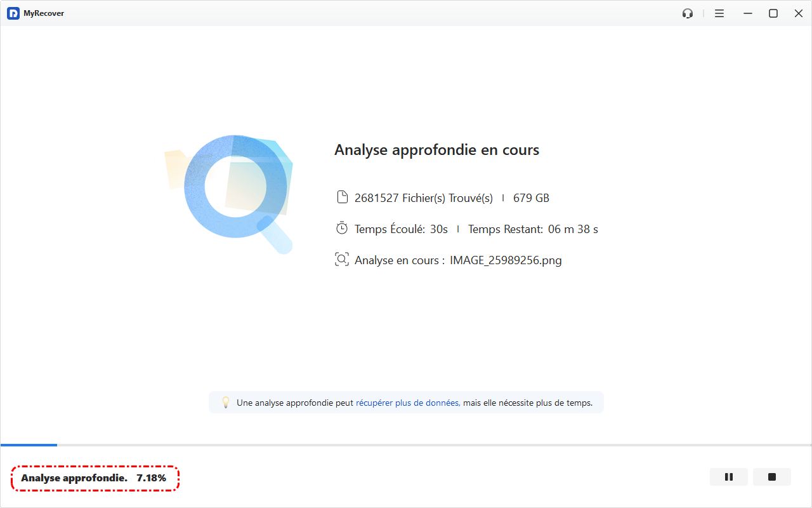This screenshot has width=812, height=508.
Task: Click the blue scan progress bar
Action: pos(29,445)
